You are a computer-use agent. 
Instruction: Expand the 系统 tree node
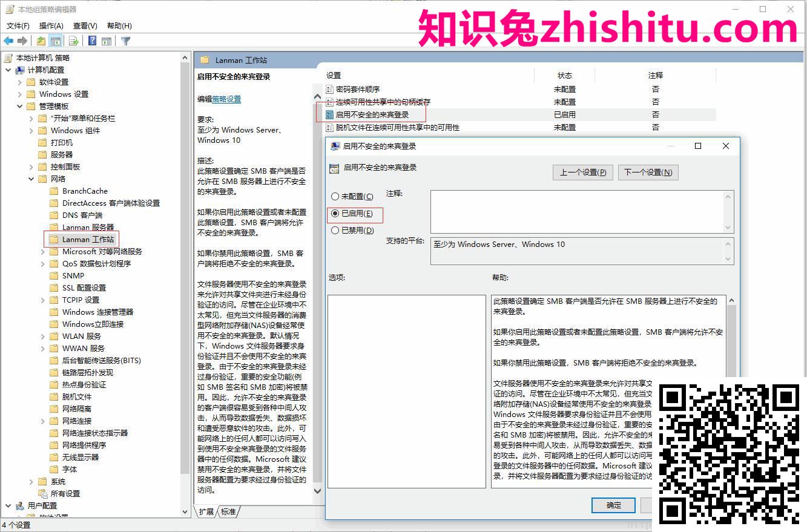(31, 481)
